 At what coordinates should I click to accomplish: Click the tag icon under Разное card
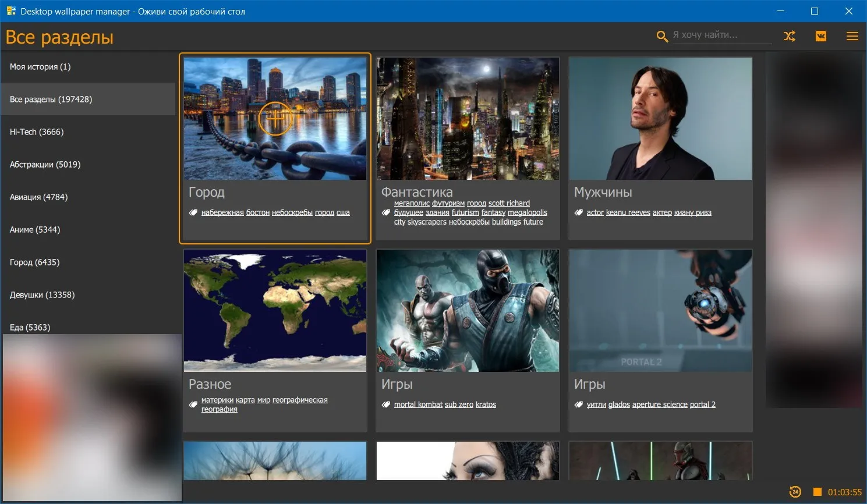pyautogui.click(x=193, y=404)
